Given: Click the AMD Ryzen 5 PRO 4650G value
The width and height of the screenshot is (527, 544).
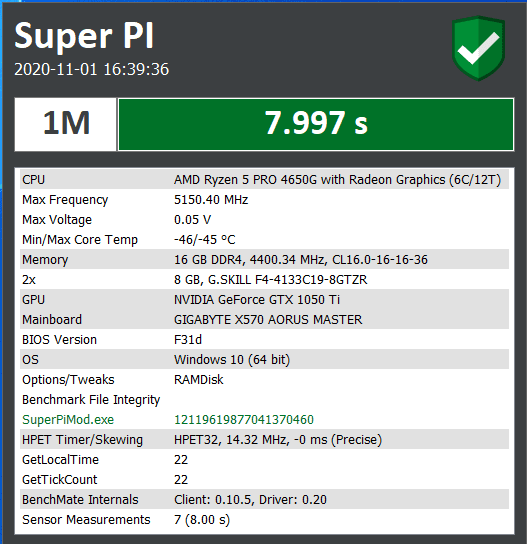Looking at the screenshot, I should pos(337,180).
